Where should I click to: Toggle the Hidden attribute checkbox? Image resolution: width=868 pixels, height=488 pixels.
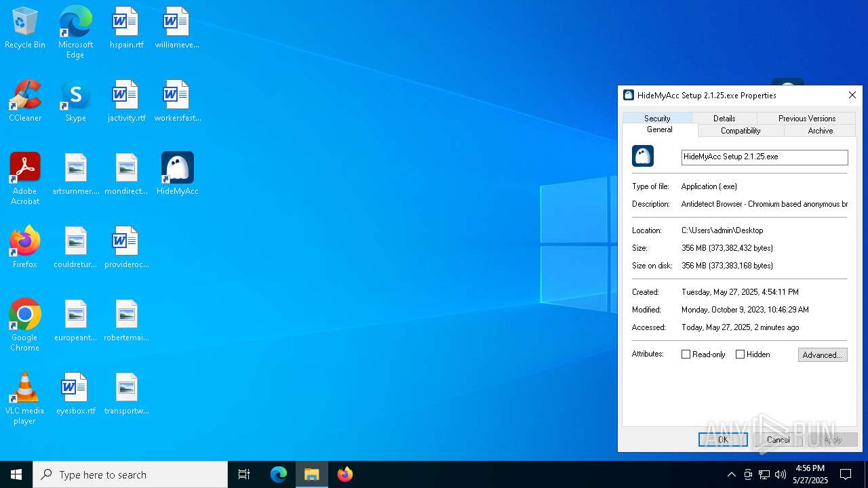coord(740,354)
